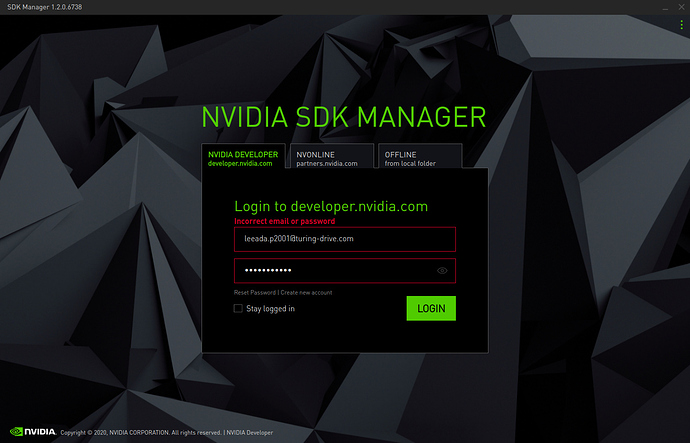Click the 'SDK Manager 1.2.0.6738' title text

[x=44, y=7]
